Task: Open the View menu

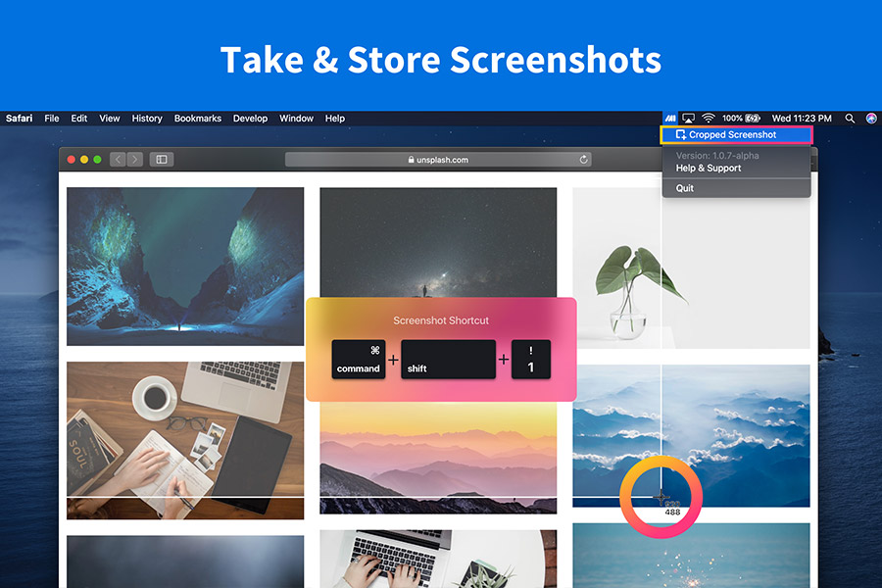Action: tap(110, 119)
